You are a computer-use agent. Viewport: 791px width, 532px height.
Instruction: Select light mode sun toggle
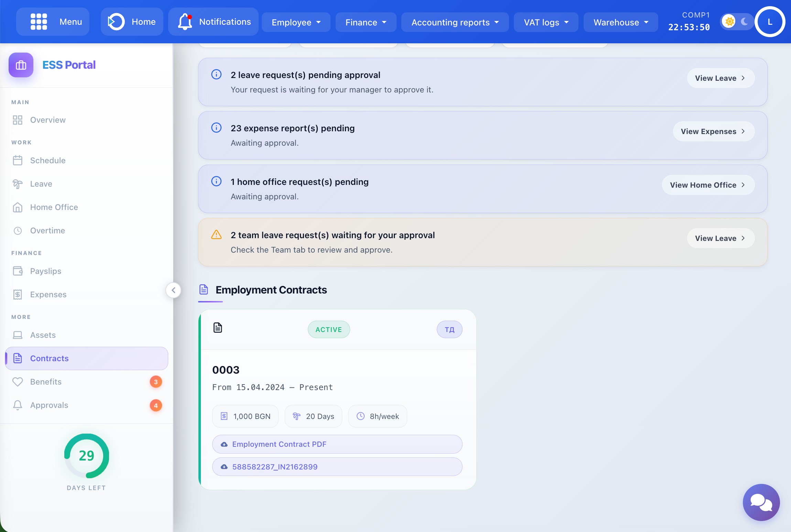pos(729,22)
